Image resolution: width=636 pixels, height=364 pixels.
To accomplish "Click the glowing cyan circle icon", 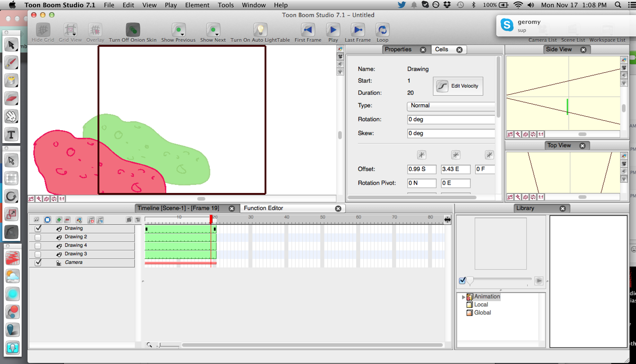I will 13,294.
